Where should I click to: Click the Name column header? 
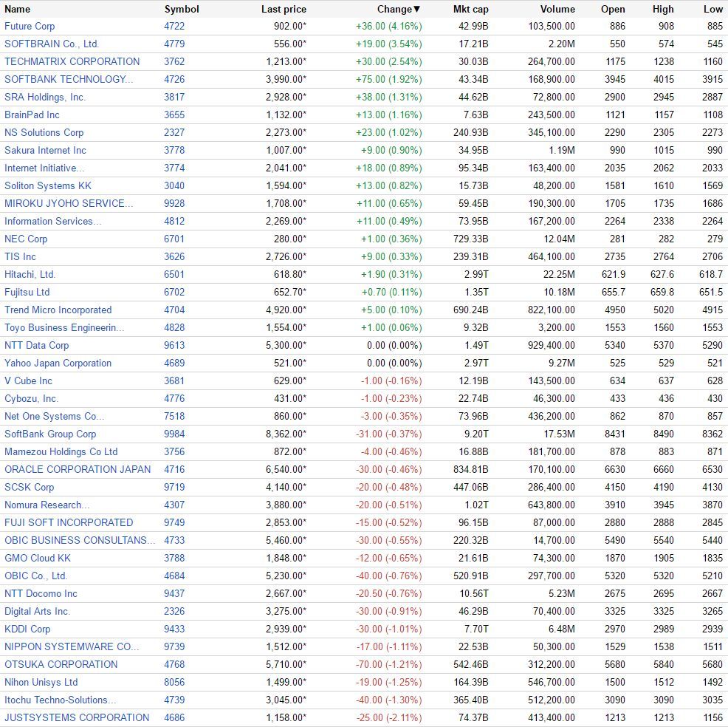click(x=17, y=9)
